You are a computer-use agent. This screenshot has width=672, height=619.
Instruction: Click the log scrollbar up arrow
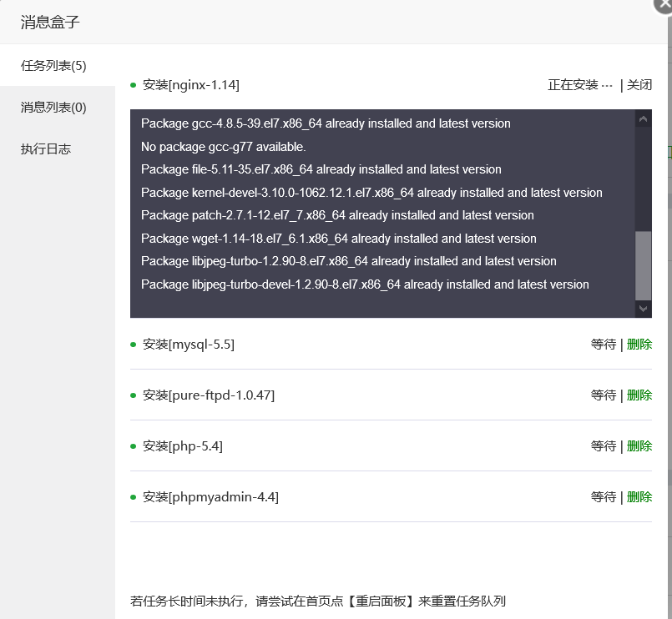[x=643, y=119]
